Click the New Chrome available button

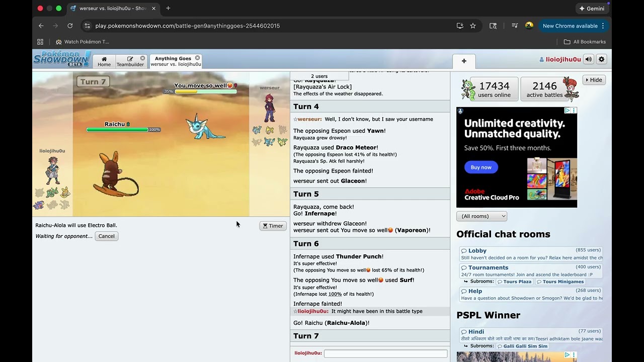click(x=573, y=26)
